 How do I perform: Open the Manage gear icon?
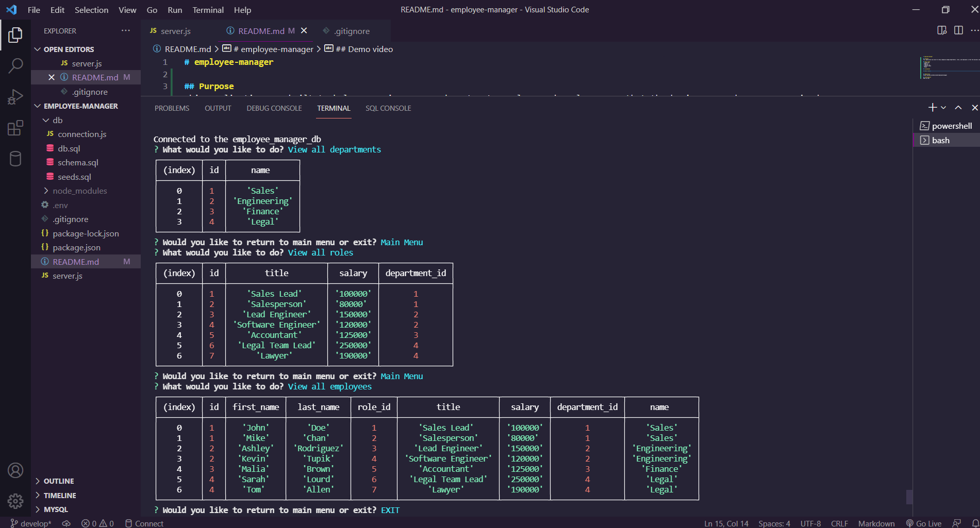tap(15, 501)
